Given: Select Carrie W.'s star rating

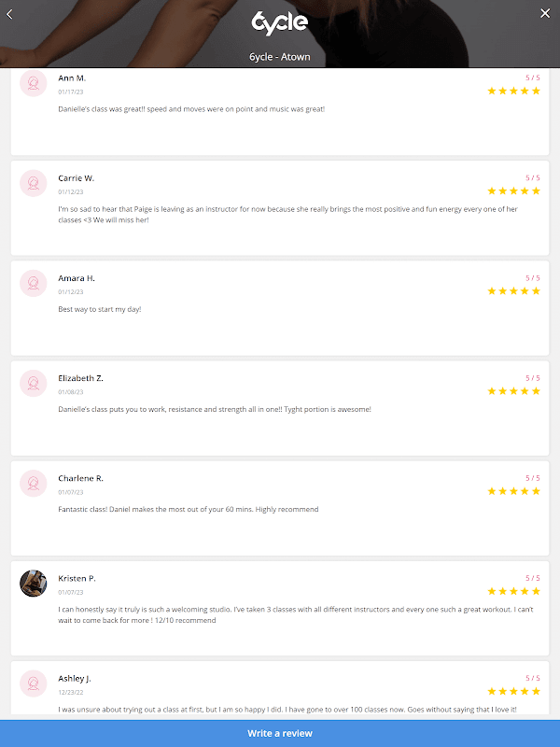Looking at the screenshot, I should [x=513, y=190].
